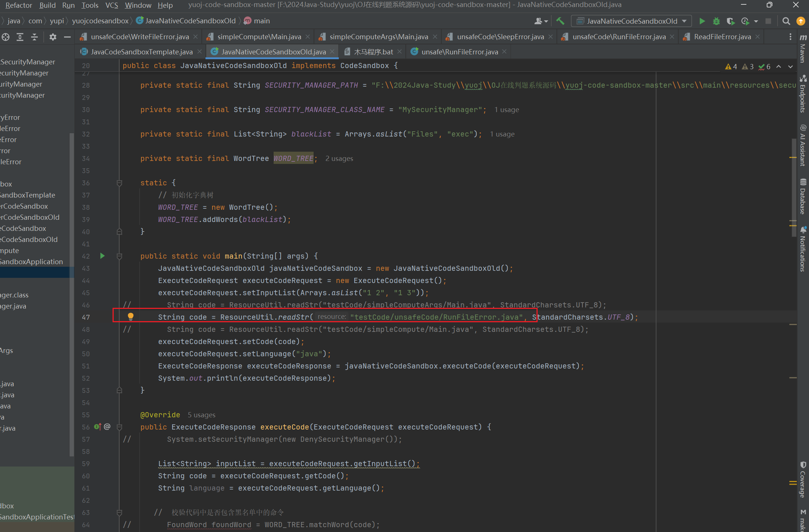Click the stop square button in toolbar
This screenshot has height=532, width=809.
coord(768,21)
